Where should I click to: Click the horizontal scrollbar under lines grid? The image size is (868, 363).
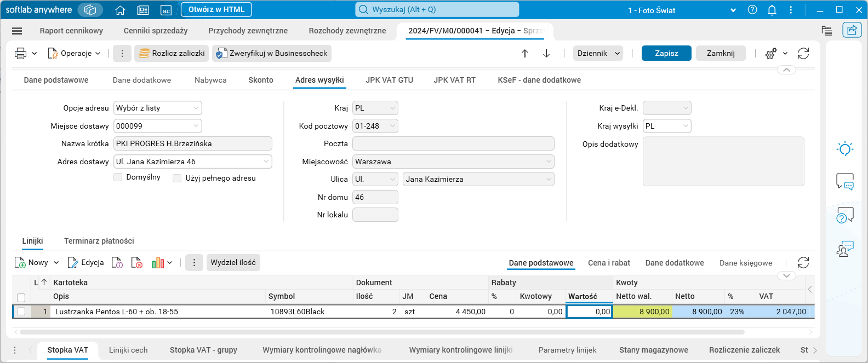pyautogui.click(x=382, y=332)
